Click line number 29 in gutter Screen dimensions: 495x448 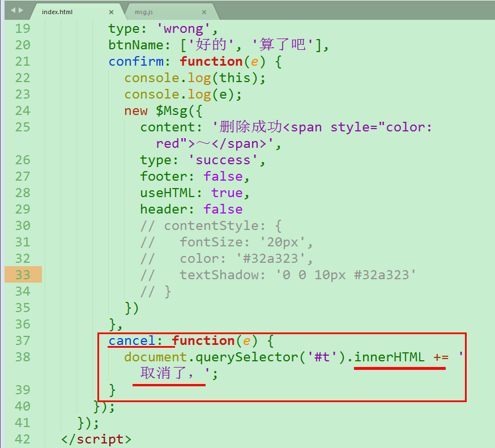(x=23, y=210)
